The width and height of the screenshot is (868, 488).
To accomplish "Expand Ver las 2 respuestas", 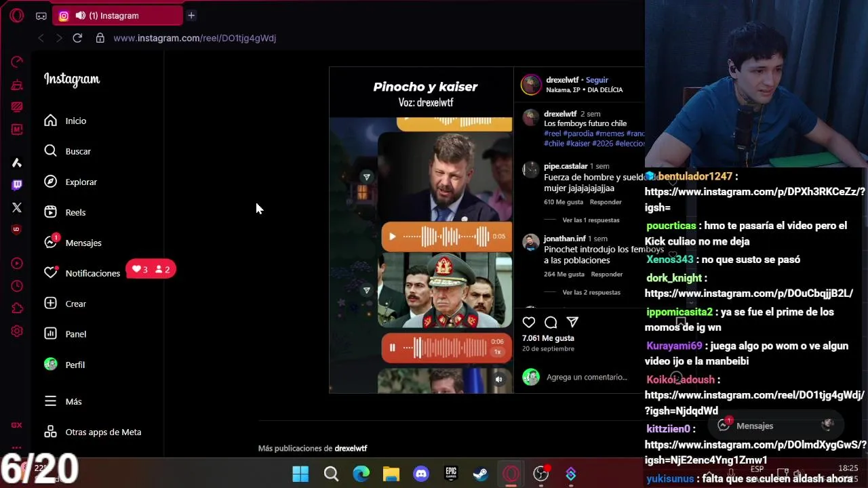I will click(591, 293).
